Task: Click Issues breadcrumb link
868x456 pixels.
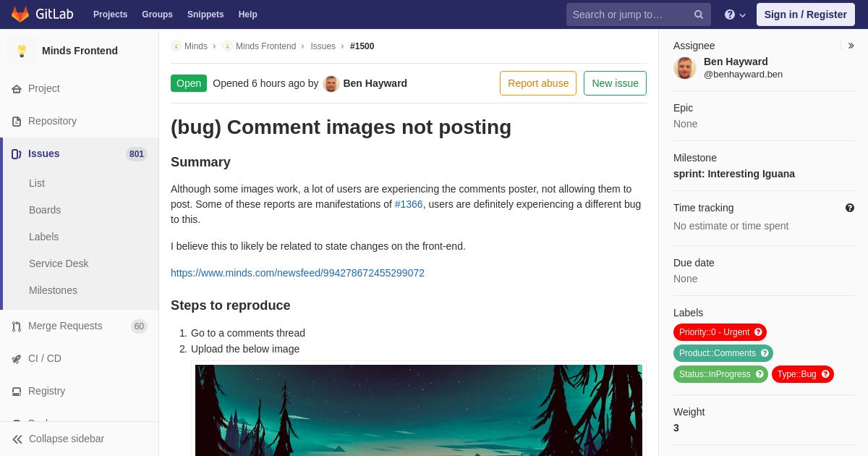Action: click(x=323, y=46)
